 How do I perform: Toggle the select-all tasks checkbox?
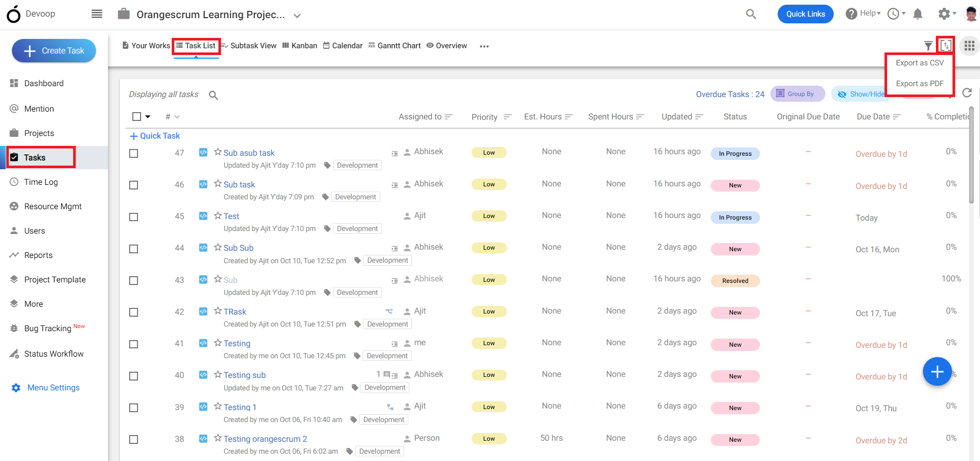[136, 117]
